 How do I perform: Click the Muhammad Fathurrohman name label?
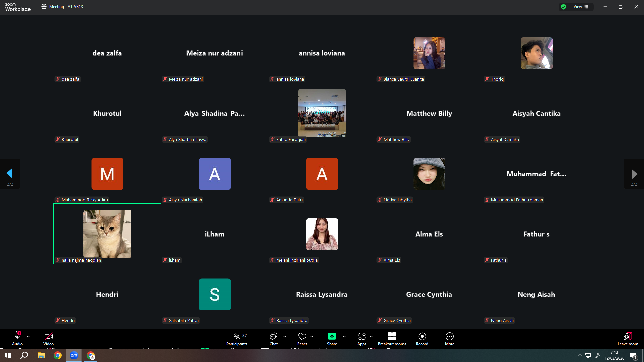[514, 200]
